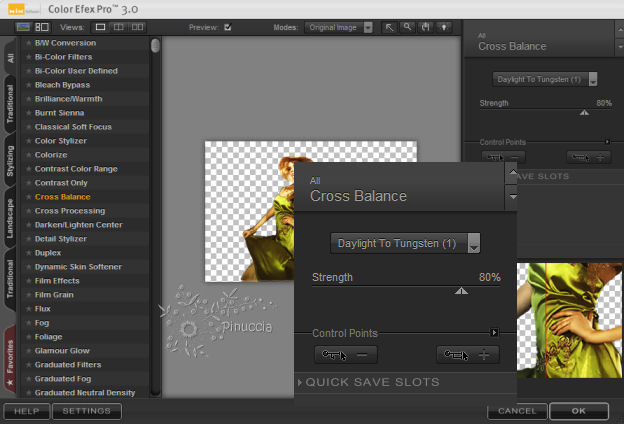Viewport: 624px width, 424px height.
Task: Activate the selection arrow tool
Action: coord(389,27)
